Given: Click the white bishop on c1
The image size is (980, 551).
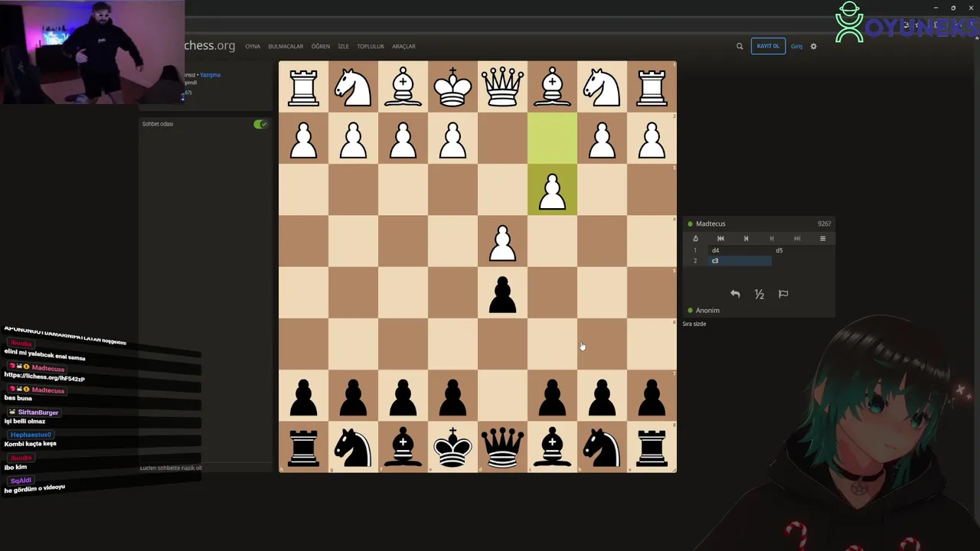Looking at the screenshot, I should (x=552, y=86).
